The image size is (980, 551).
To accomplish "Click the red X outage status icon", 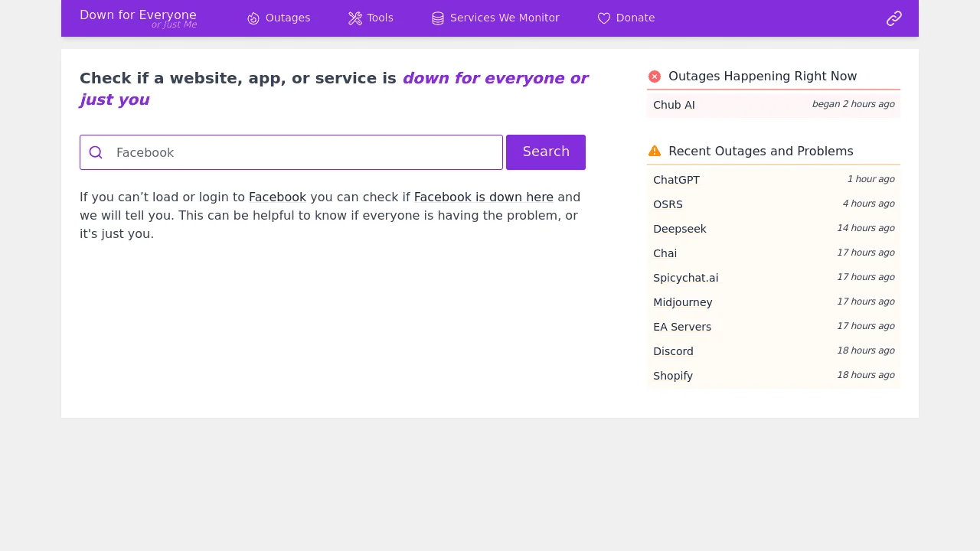I will 655,77.
